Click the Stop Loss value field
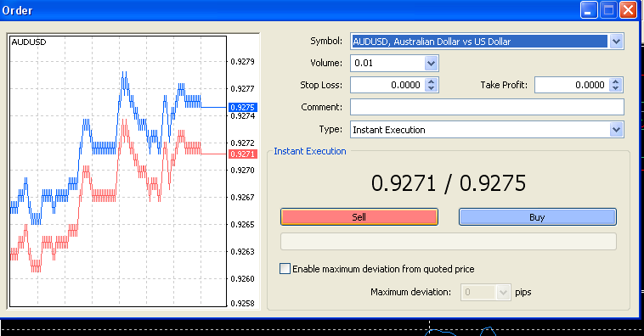The height and width of the screenshot is (336, 644). tap(387, 85)
